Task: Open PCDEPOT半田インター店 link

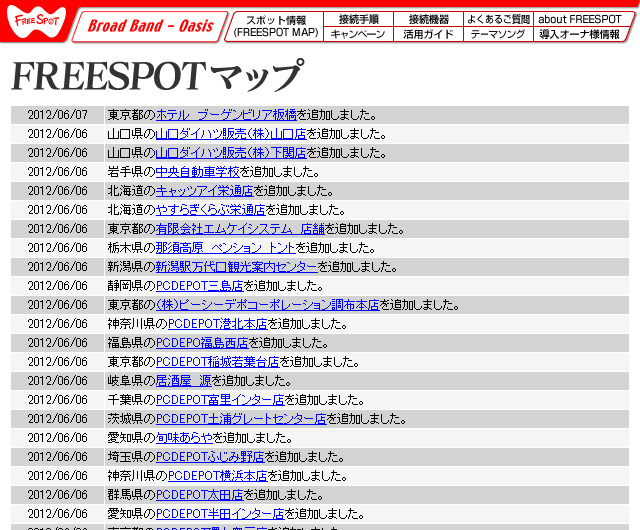Action: tap(220, 514)
